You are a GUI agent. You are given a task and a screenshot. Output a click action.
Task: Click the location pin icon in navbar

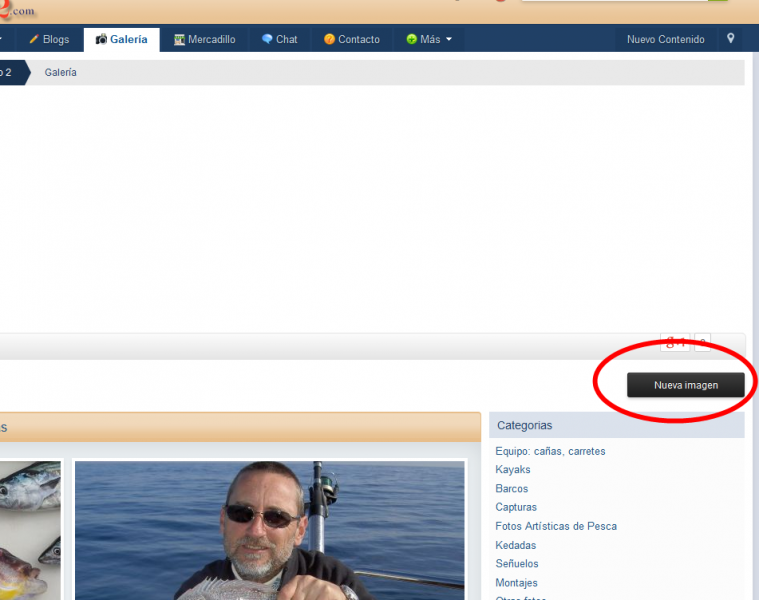point(731,39)
